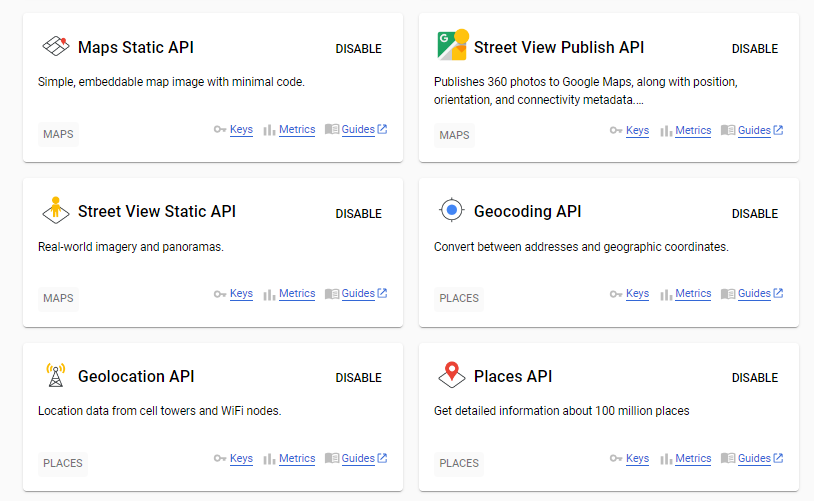Click the PLACES tag on Places API card
Viewport: 814px width, 501px height.
pyautogui.click(x=459, y=463)
